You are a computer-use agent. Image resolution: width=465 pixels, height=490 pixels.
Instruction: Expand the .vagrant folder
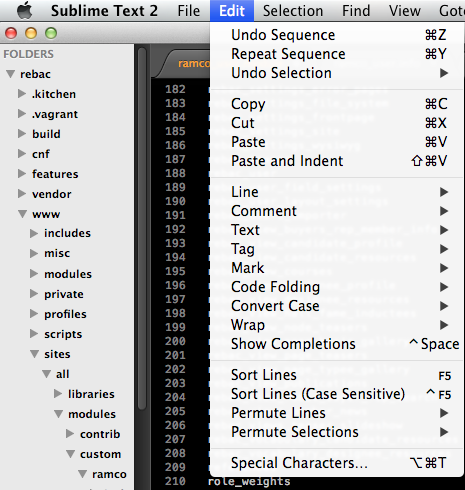pyautogui.click(x=22, y=114)
